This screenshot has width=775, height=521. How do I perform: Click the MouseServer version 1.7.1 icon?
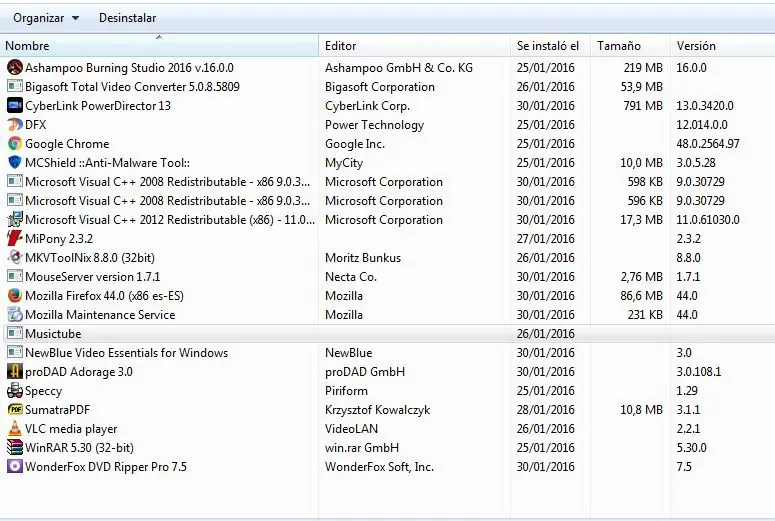point(15,276)
